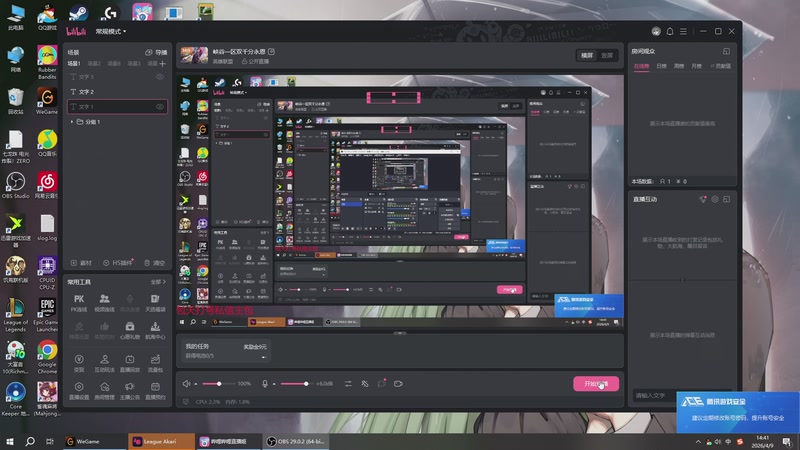Pop out the 房间观众 panel

click(x=726, y=51)
